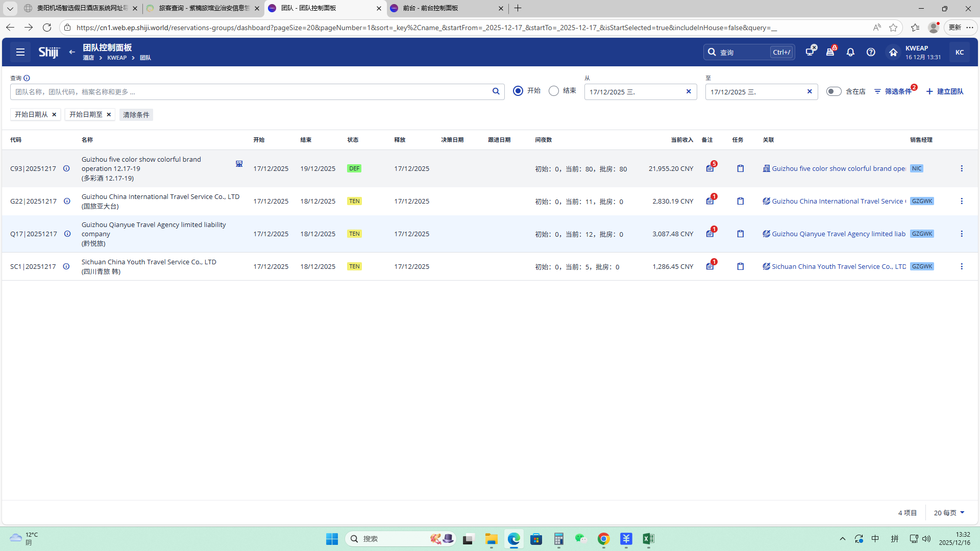Viewport: 980px width, 551px height.
Task: Click KWEAP in the breadcrumb
Action: 117,58
